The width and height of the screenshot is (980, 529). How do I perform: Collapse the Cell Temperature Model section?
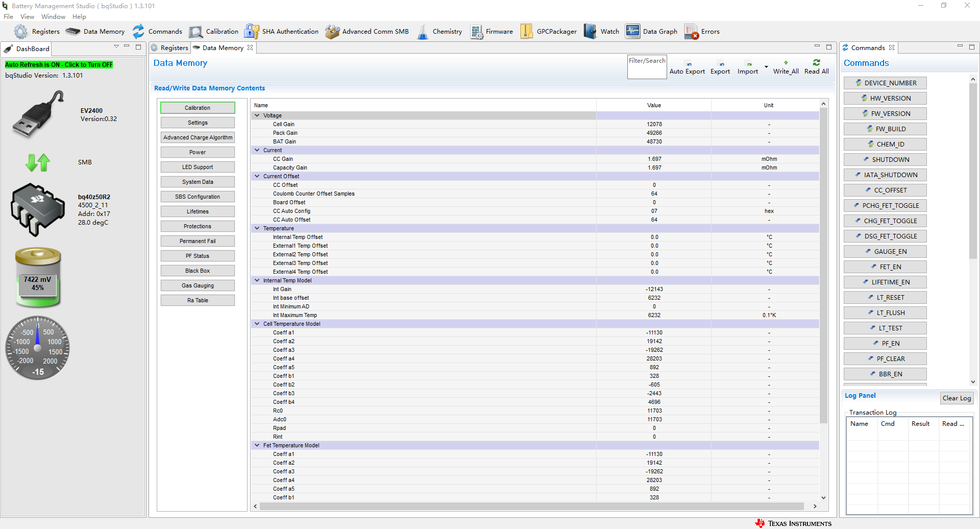click(257, 324)
